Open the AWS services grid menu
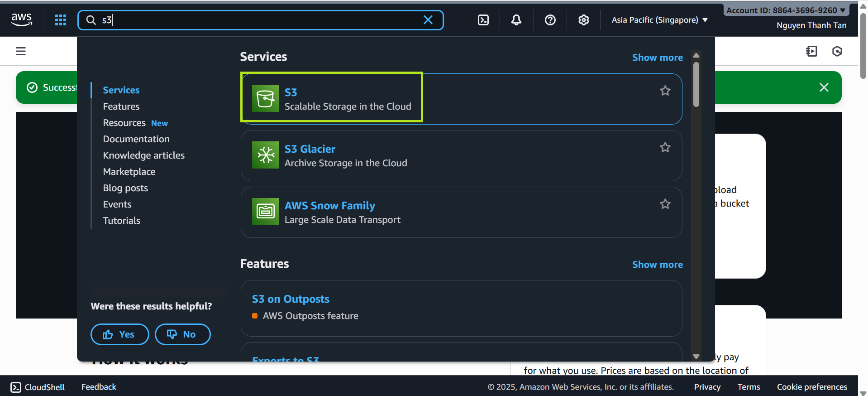This screenshot has height=396, width=868. [x=61, y=20]
